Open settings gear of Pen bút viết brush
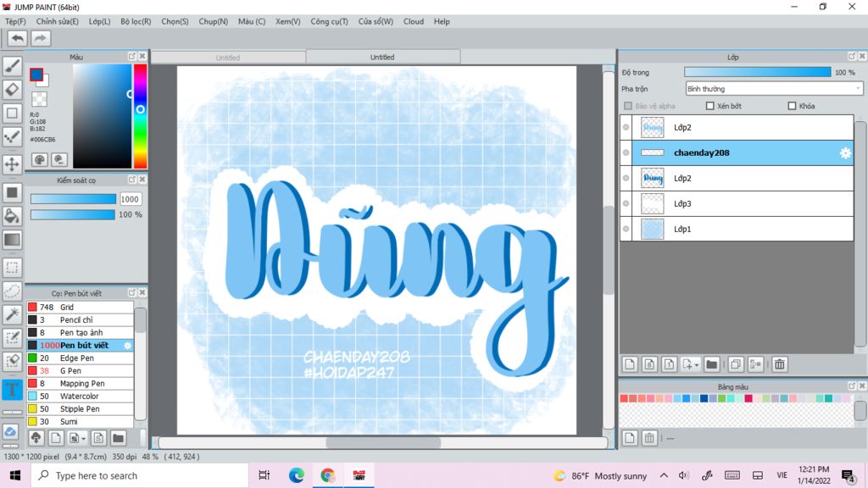Screen dimensions: 868x488 [127, 346]
